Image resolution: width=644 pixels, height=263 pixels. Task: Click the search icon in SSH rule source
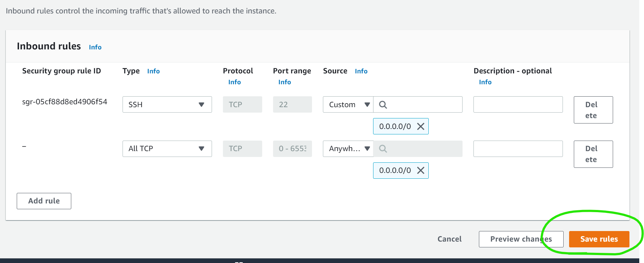[383, 105]
